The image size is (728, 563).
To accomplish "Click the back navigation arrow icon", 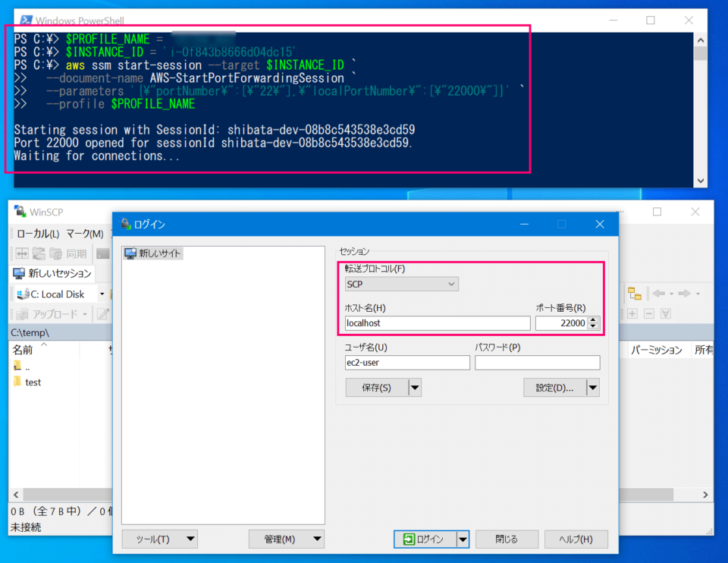I will 659,294.
